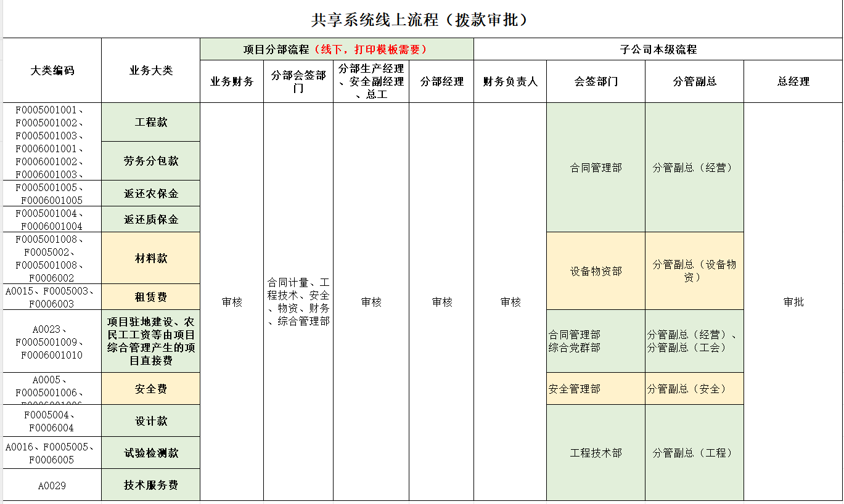Select the 审批 cell under 总经理
844x504 pixels.
pyautogui.click(x=793, y=302)
